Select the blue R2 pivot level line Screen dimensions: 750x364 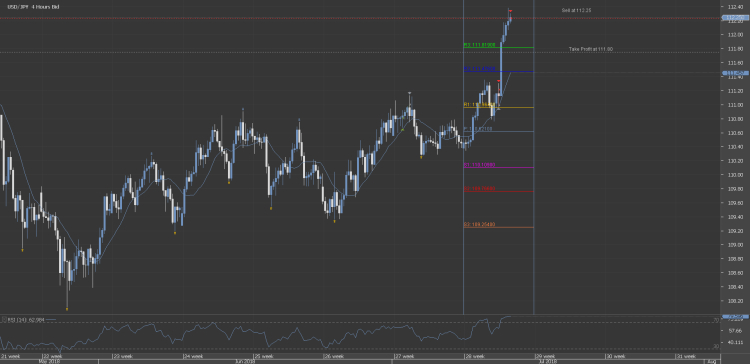pos(498,72)
